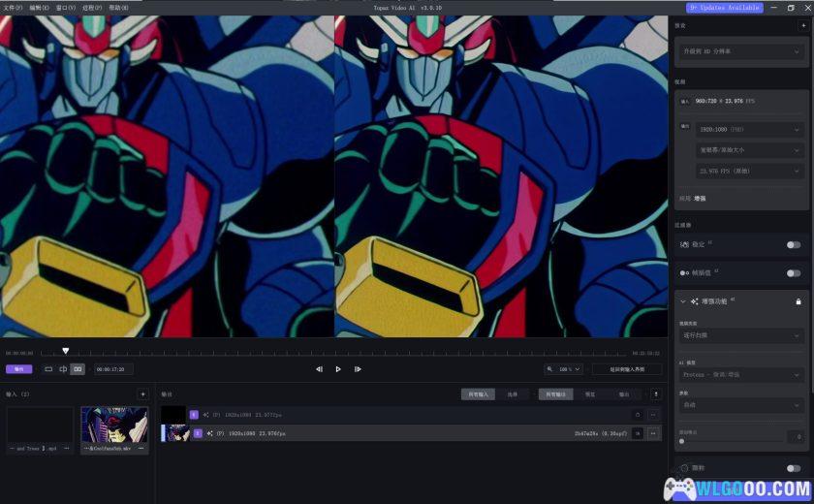Step back one frame with previous-frame icon

point(319,369)
